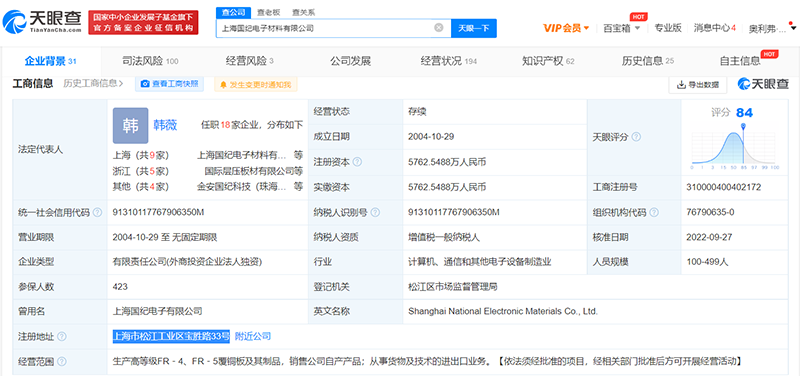Select the 经营风险 tab
The width and height of the screenshot is (800, 376).
249,61
